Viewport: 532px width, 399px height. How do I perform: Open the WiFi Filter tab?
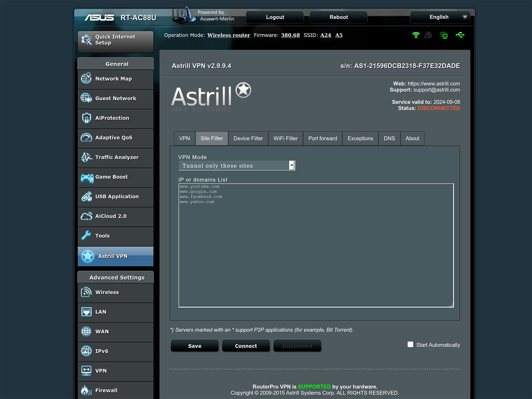[x=286, y=138]
